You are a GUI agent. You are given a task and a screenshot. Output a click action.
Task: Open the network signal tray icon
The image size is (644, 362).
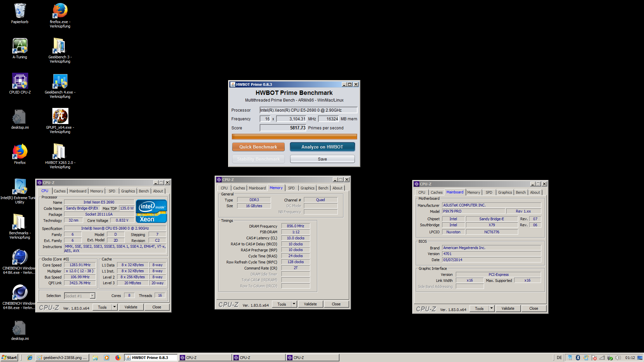(x=602, y=358)
